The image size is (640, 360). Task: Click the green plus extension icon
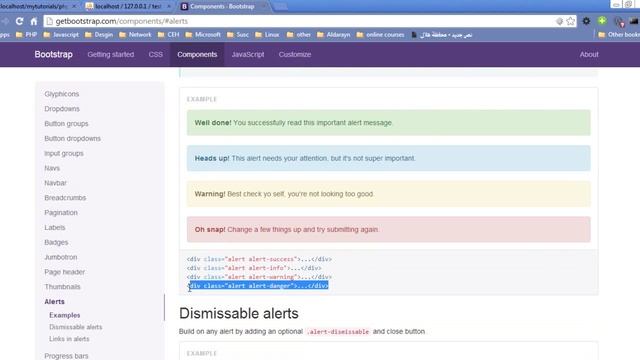tap(602, 21)
